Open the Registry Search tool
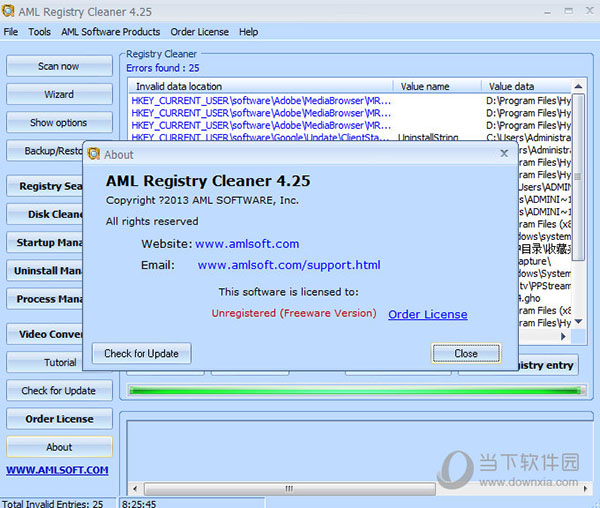Image resolution: width=600 pixels, height=508 pixels. point(45,186)
